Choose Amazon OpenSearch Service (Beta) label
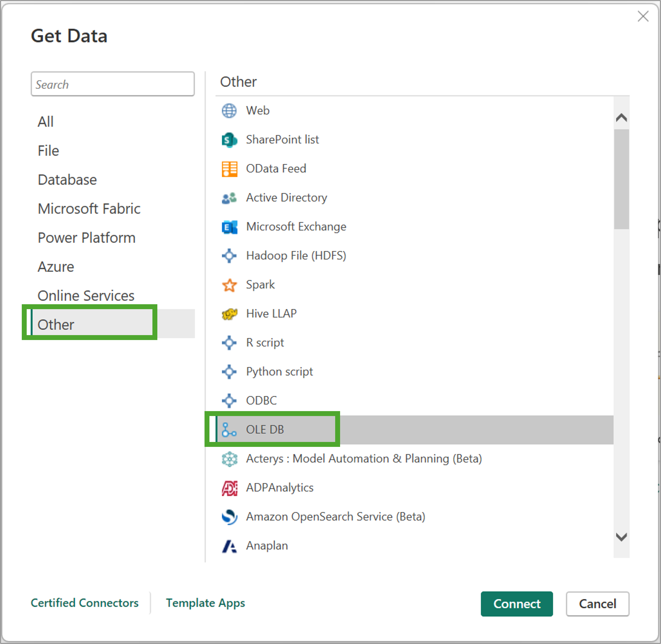The image size is (661, 644). [x=335, y=517]
